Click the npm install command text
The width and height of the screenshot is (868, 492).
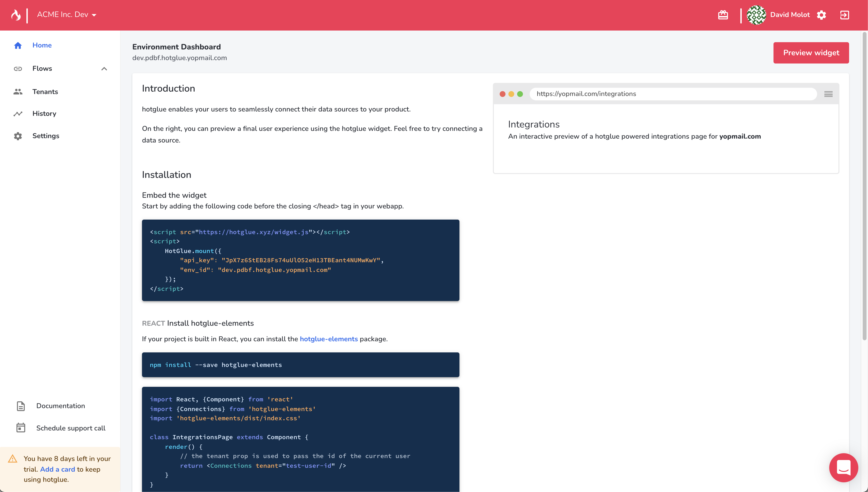pyautogui.click(x=215, y=365)
